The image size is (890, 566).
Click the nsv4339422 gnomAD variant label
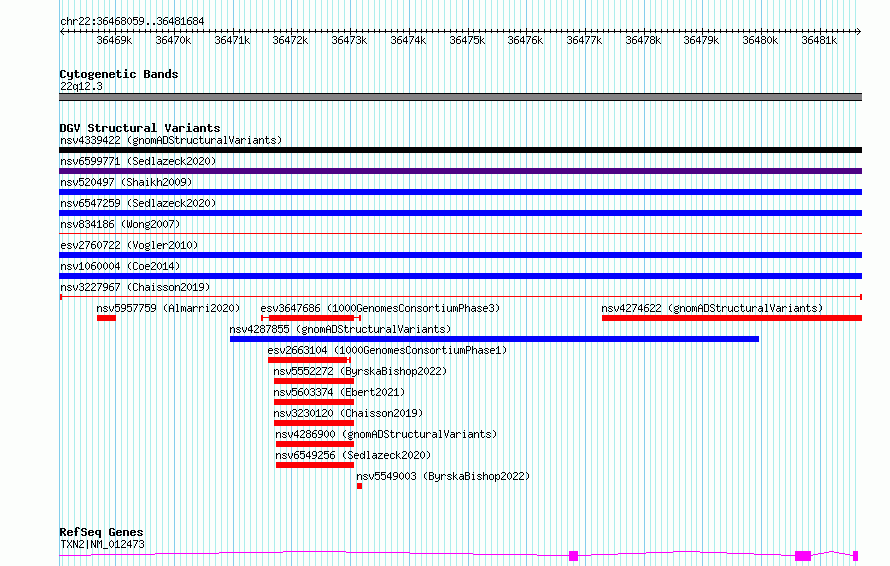tap(171, 140)
